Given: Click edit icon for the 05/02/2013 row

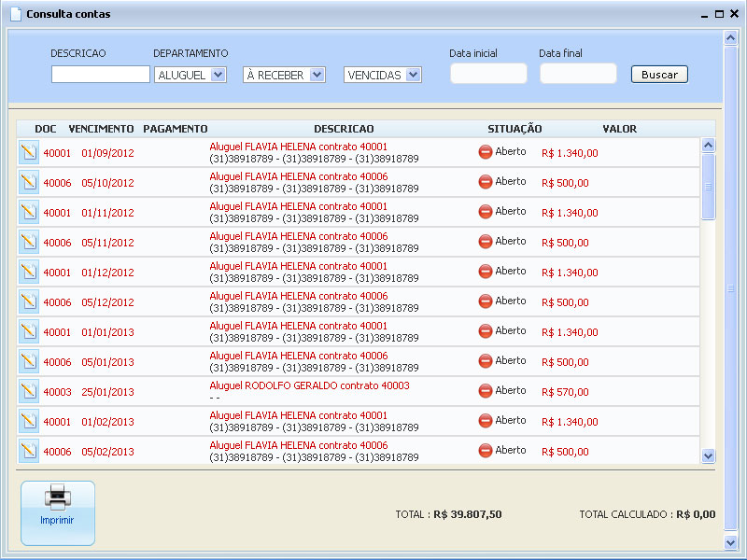Looking at the screenshot, I should tap(28, 451).
